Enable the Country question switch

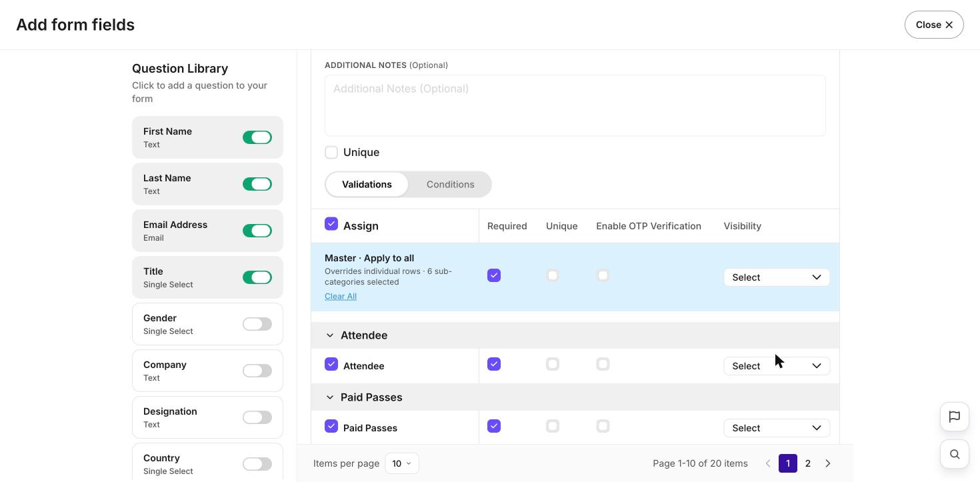click(x=257, y=464)
